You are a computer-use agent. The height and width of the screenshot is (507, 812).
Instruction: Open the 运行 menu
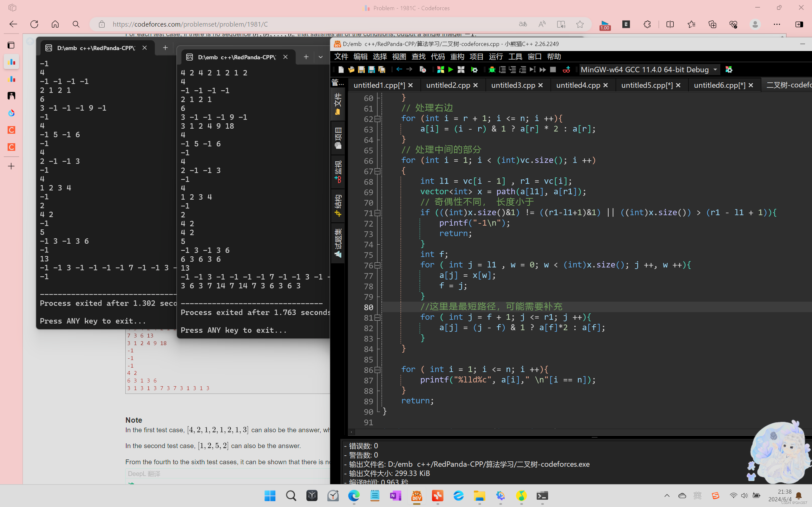[495, 57]
